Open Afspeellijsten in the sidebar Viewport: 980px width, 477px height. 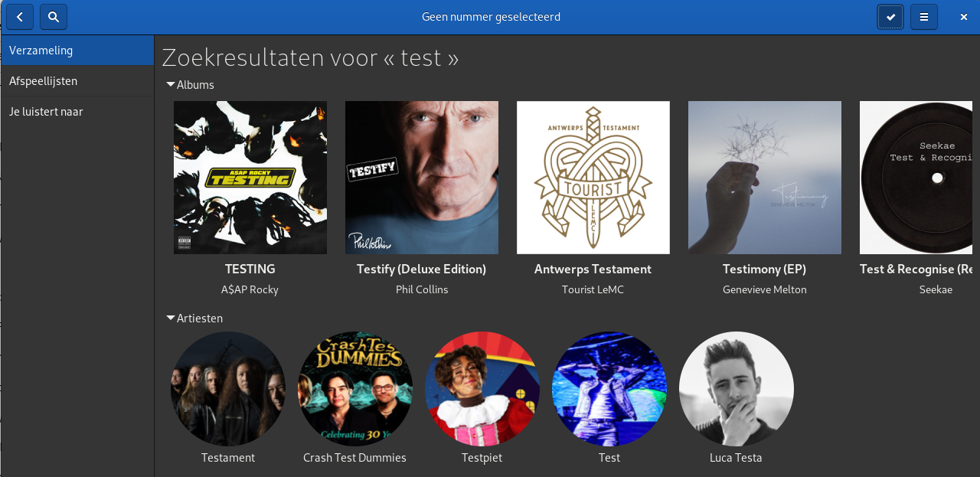[77, 81]
